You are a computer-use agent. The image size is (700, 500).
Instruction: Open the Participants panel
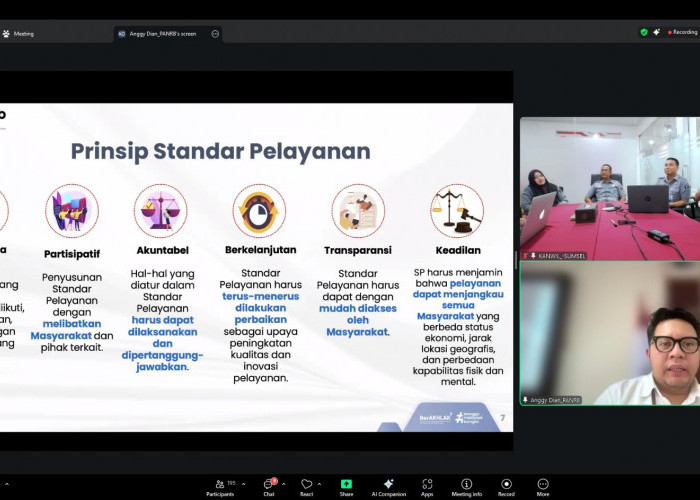tap(220, 488)
